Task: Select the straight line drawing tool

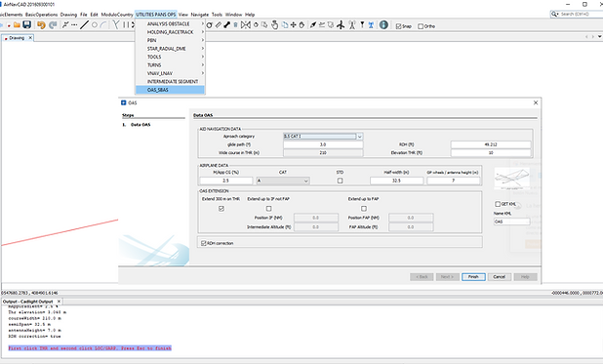Action: coord(84,25)
